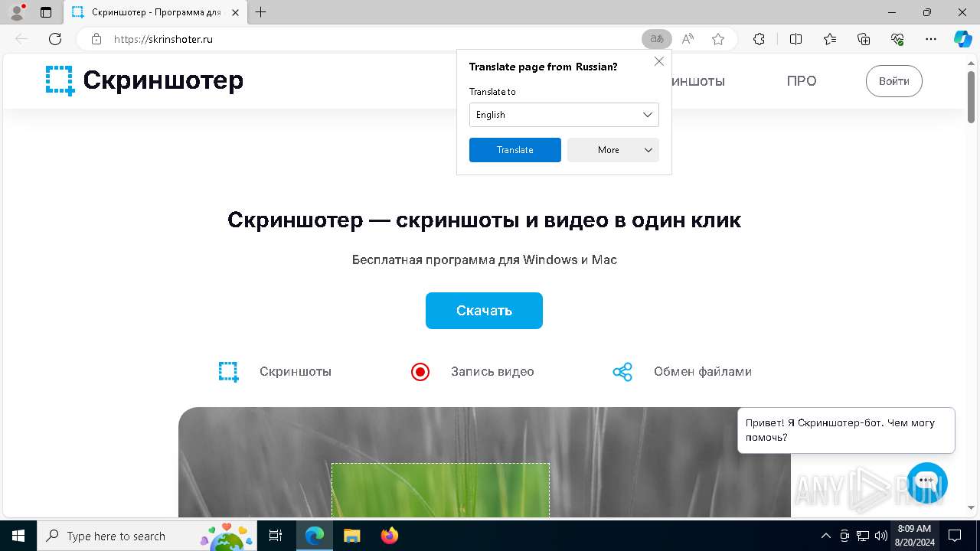Open the Copilot sidebar icon
The height and width of the screenshot is (551, 980).
coord(962,39)
